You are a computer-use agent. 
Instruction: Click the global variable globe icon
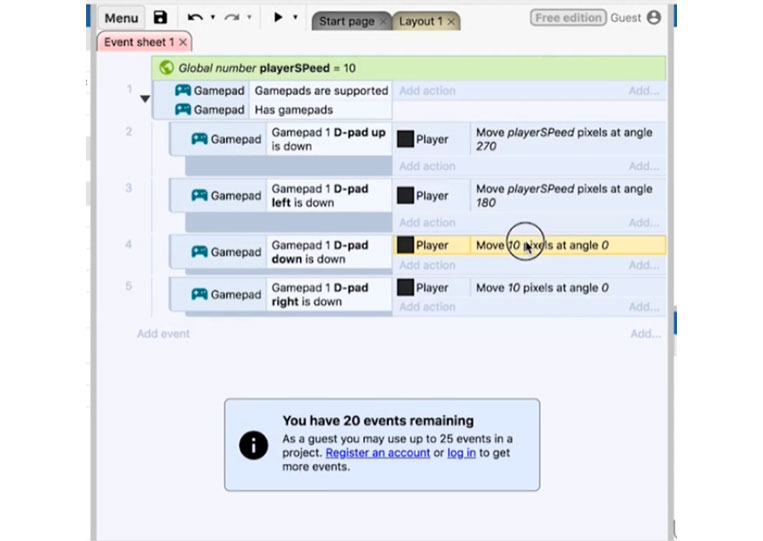tap(166, 68)
